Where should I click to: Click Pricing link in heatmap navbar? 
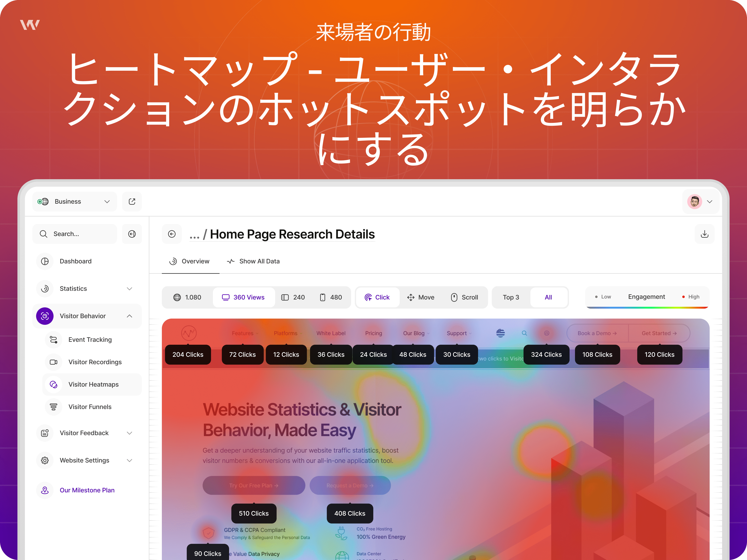tap(373, 333)
